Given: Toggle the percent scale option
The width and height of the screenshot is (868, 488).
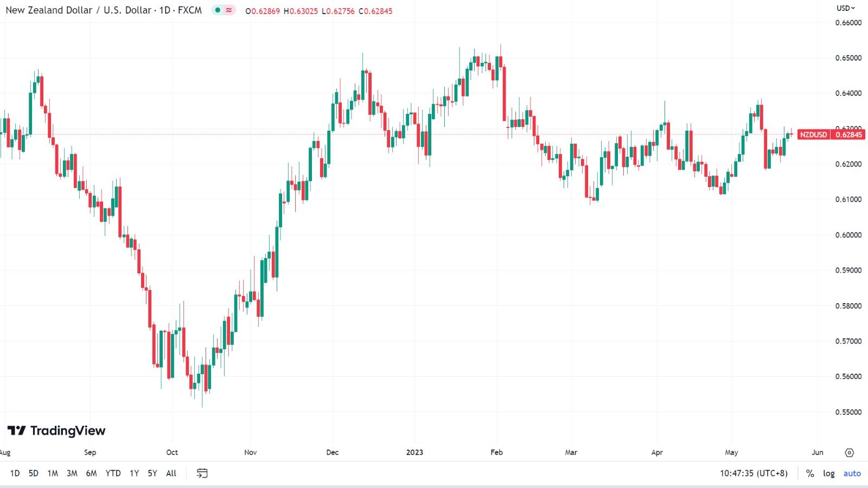Looking at the screenshot, I should [x=810, y=473].
